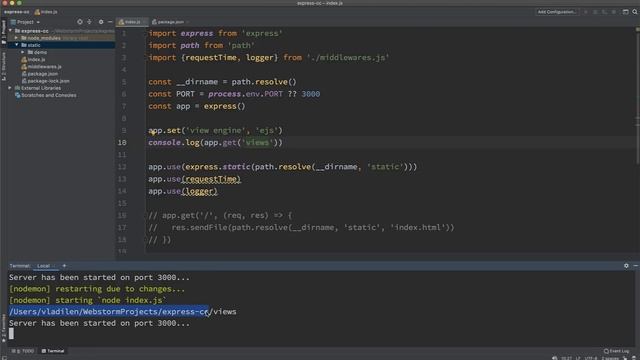Select package.json in project tree

click(40, 74)
